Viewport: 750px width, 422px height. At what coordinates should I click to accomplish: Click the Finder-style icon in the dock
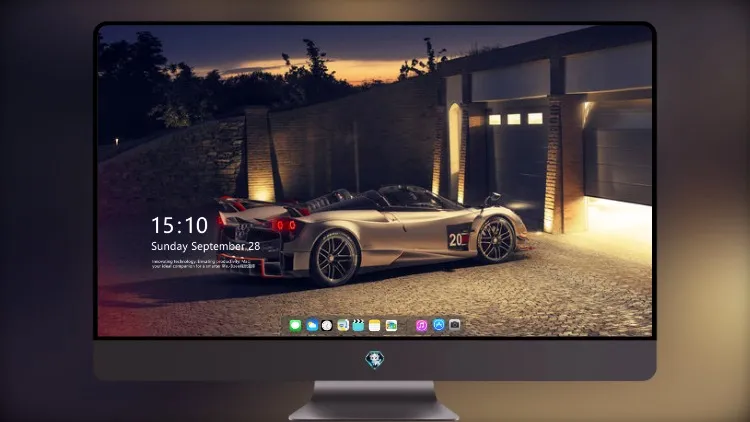343,325
